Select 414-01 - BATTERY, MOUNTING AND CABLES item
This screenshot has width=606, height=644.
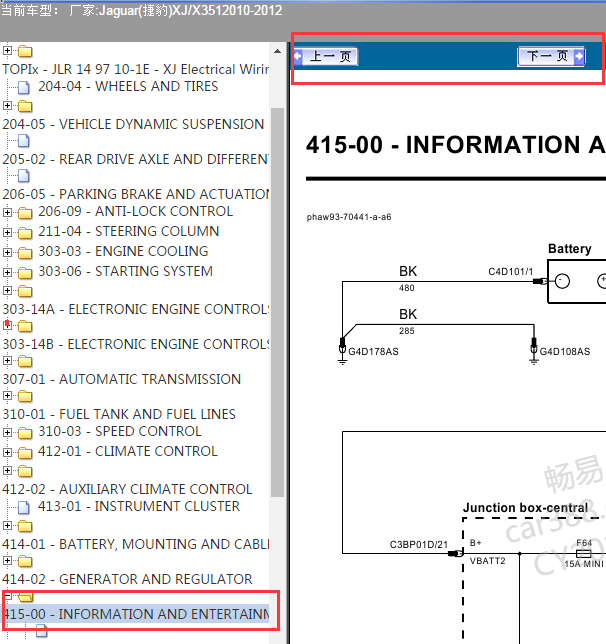tap(135, 544)
